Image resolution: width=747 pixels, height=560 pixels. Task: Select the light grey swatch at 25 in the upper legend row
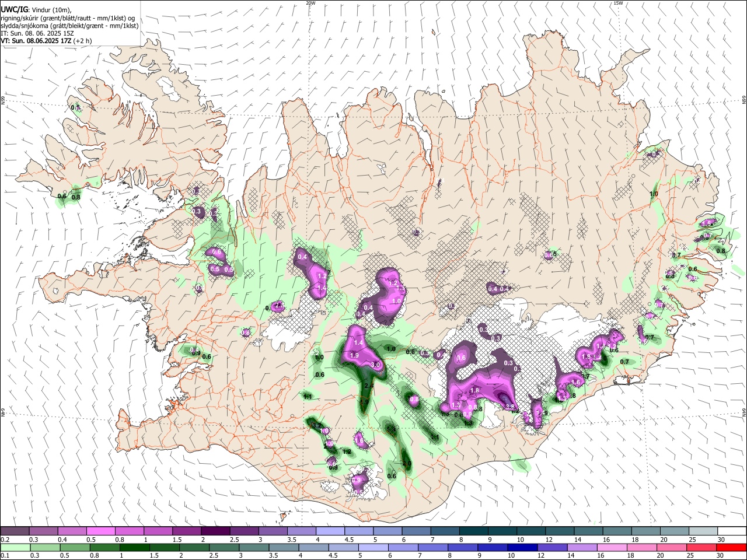[703, 531]
